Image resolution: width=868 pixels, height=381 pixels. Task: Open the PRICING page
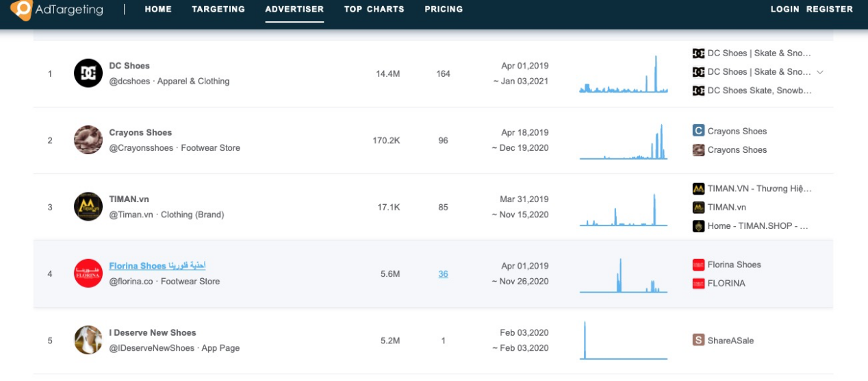click(x=444, y=10)
